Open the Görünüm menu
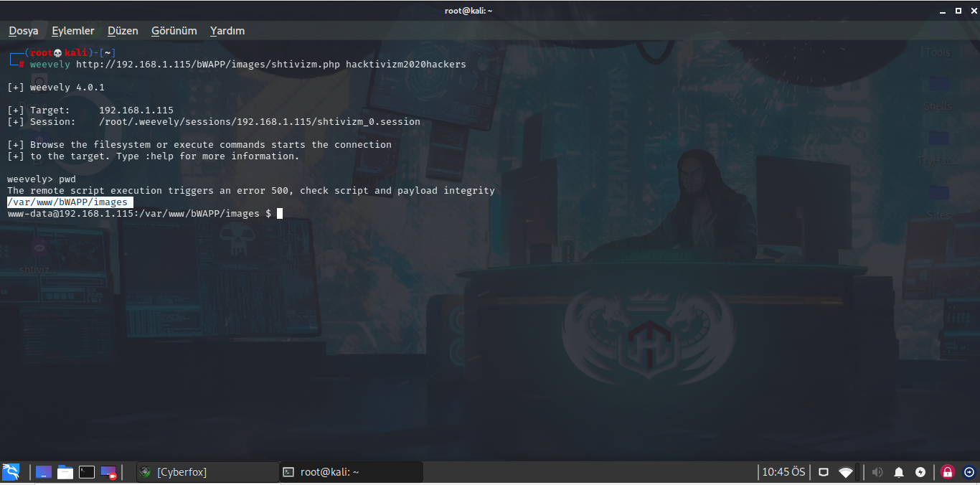The height and width of the screenshot is (485, 980). click(174, 31)
